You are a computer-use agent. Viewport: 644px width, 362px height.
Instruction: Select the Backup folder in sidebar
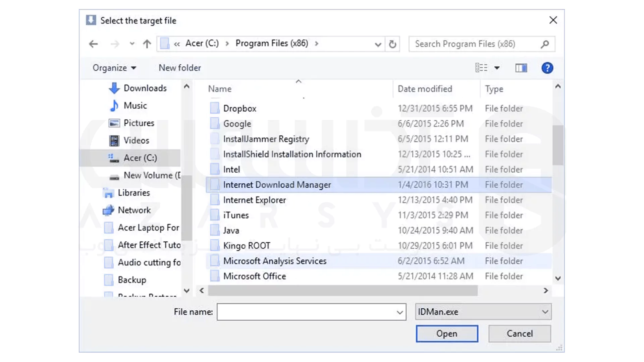125,280
